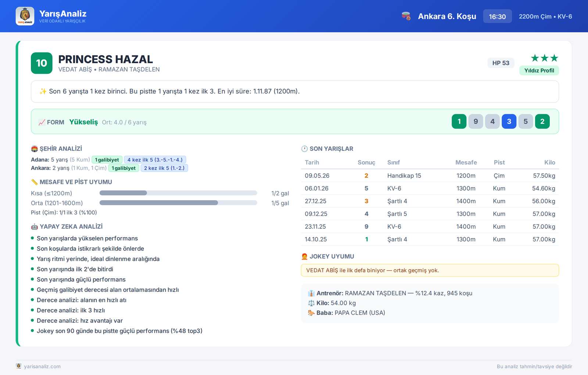Click the YarışAnaliz lion logo
588x375 pixels.
coord(25,16)
